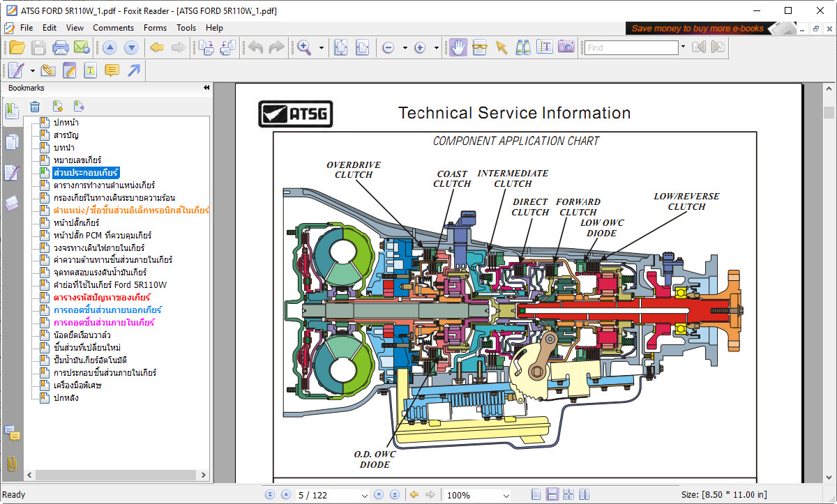Open the Find options dropdown arrow
The image size is (837, 504).
[683, 47]
